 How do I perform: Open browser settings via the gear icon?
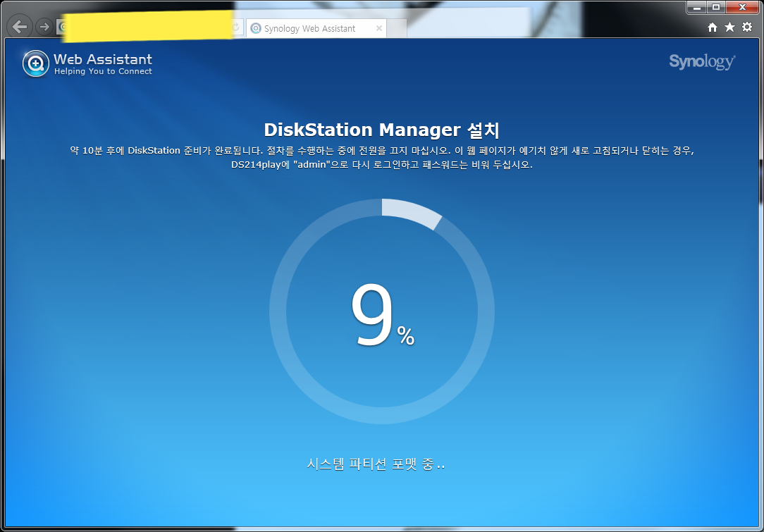(x=746, y=27)
